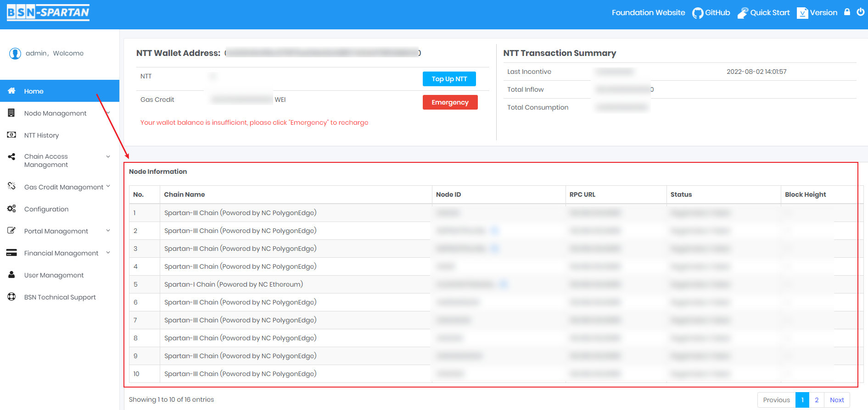The height and width of the screenshot is (410, 868).
Task: Click the Configuration gears icon
Action: click(11, 209)
